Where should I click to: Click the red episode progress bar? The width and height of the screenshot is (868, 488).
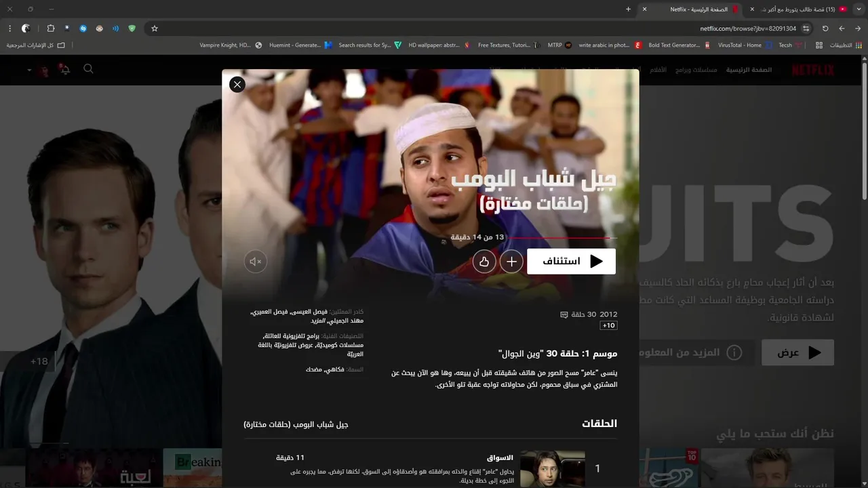pyautogui.click(x=563, y=238)
